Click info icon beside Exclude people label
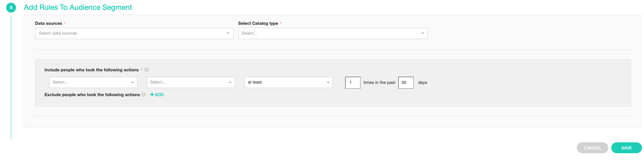The image size is (644, 160). pos(144,94)
